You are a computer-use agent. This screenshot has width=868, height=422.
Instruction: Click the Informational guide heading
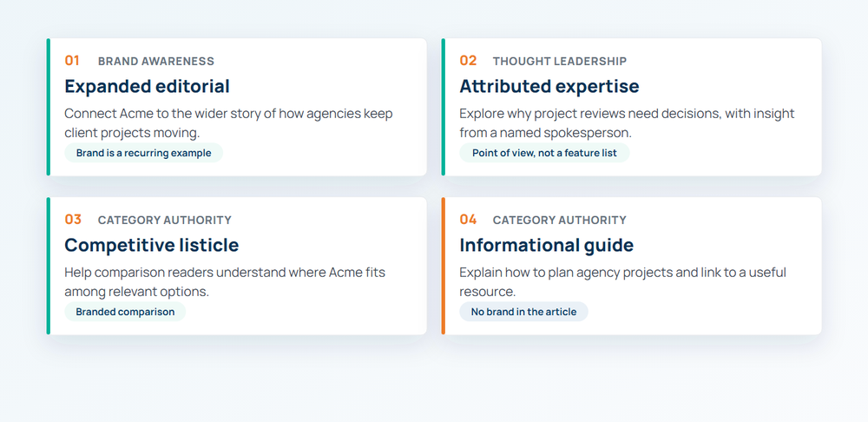click(546, 246)
